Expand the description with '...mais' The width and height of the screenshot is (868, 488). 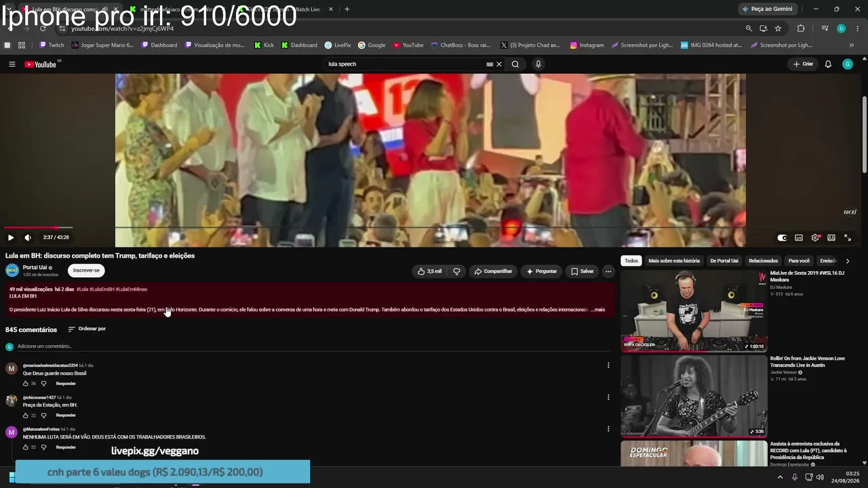pyautogui.click(x=597, y=310)
